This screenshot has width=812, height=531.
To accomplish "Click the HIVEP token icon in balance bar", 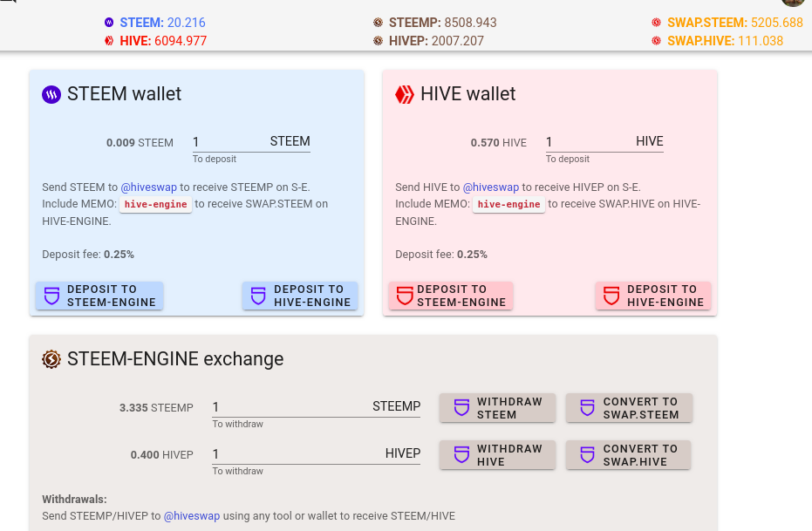I will 378,40.
